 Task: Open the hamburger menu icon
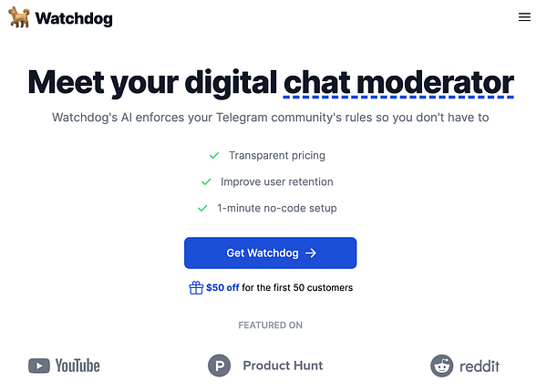point(524,16)
